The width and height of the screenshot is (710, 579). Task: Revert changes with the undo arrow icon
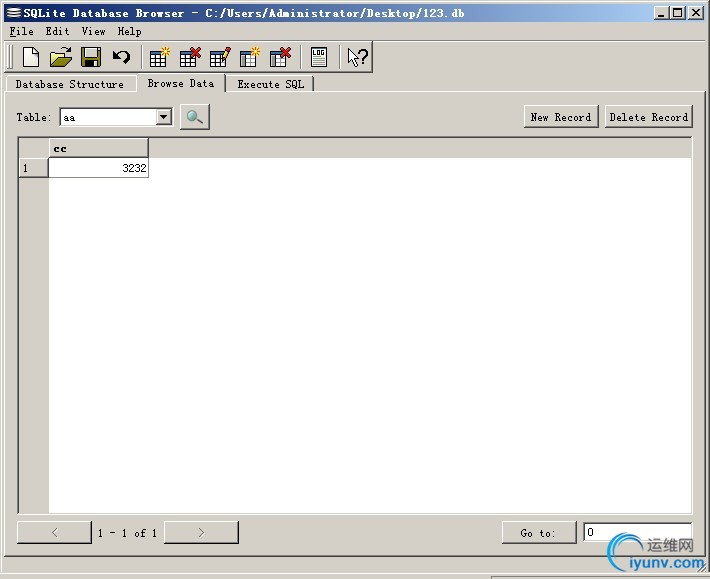(121, 57)
